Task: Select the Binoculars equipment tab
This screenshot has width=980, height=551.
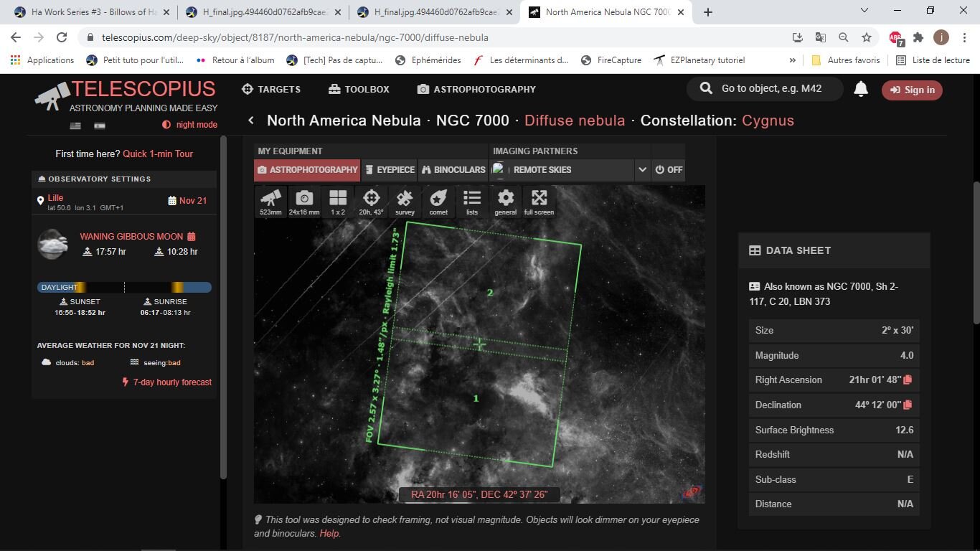Action: click(x=453, y=170)
